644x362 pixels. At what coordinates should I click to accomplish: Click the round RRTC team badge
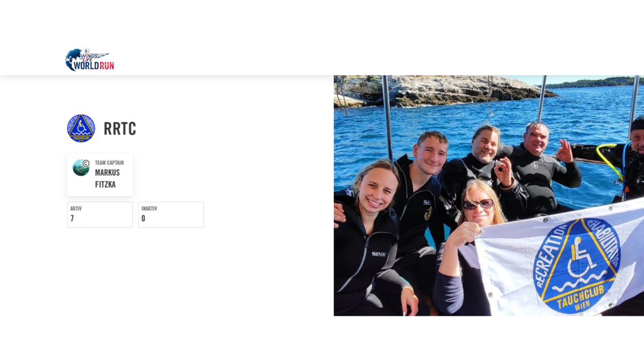tap(81, 128)
